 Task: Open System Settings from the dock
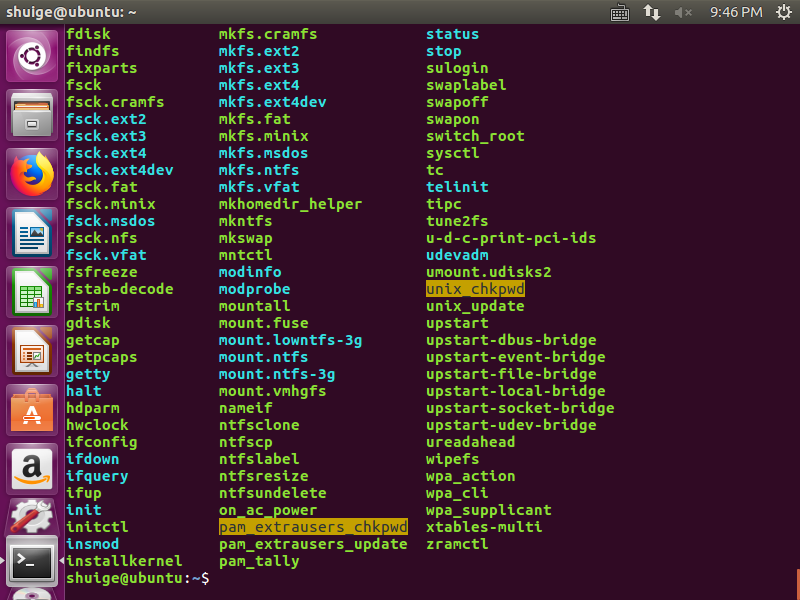[32, 516]
